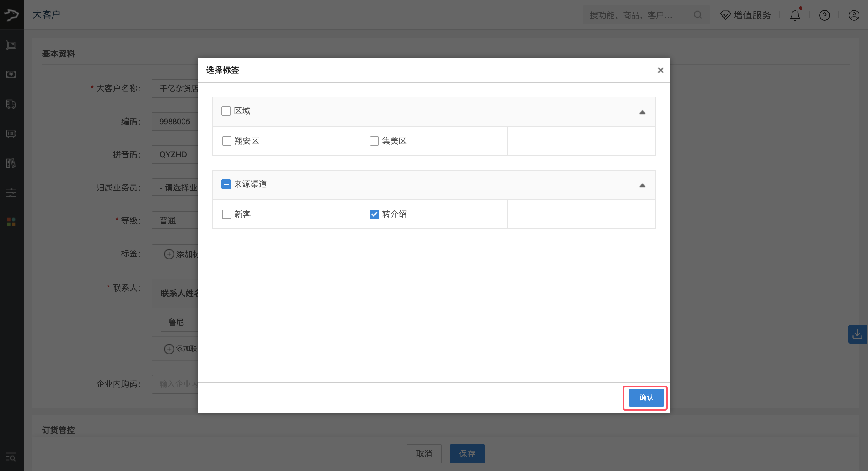Uncheck the 转介绍 checkbox
The image size is (868, 471).
pyautogui.click(x=374, y=214)
